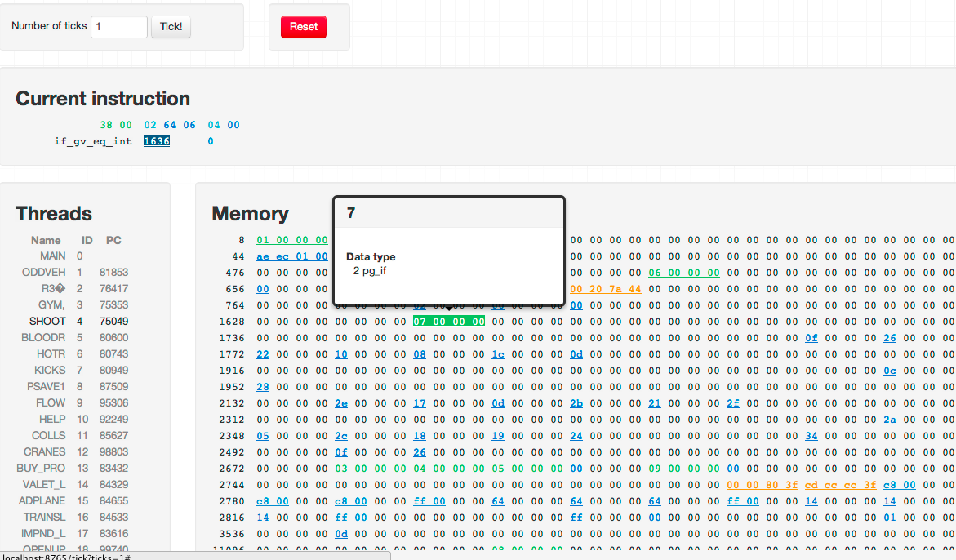
Task: Click the '2b' link in memory row 2132
Action: tap(576, 403)
